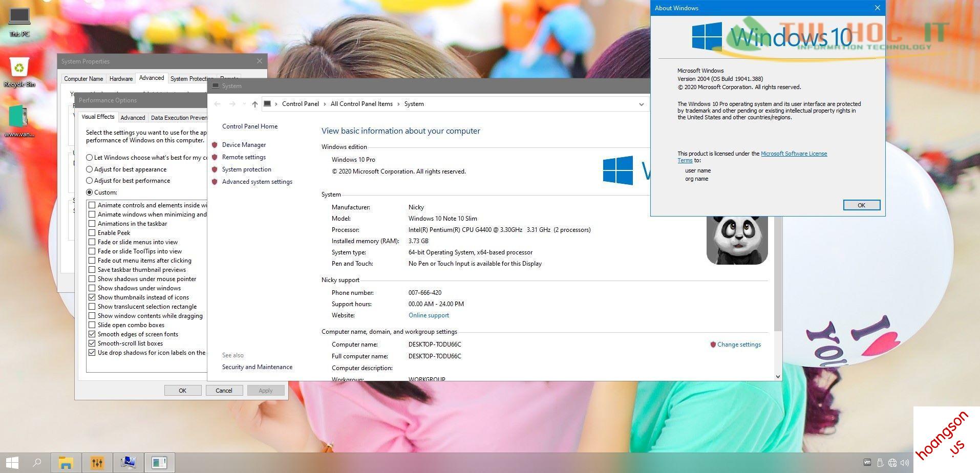Screen dimensions: 980x473
Task: Click the shield icon beside System protection
Action: pos(215,169)
